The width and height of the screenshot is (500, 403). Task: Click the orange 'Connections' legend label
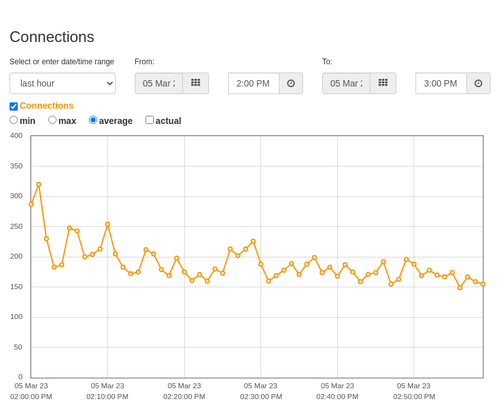46,106
